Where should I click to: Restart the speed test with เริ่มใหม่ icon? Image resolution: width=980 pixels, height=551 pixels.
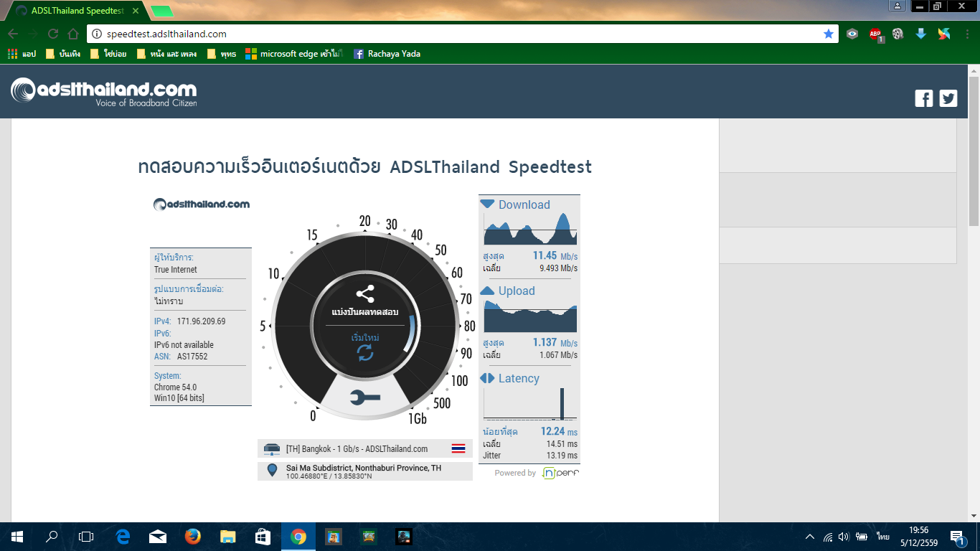point(365,352)
